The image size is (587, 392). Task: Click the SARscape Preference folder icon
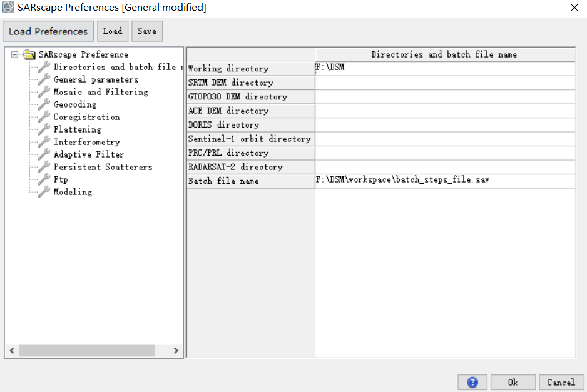(x=29, y=54)
